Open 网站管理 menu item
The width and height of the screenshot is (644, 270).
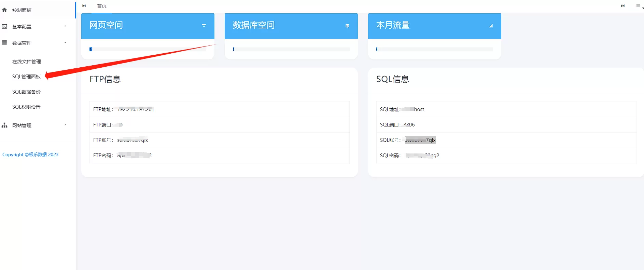[22, 125]
